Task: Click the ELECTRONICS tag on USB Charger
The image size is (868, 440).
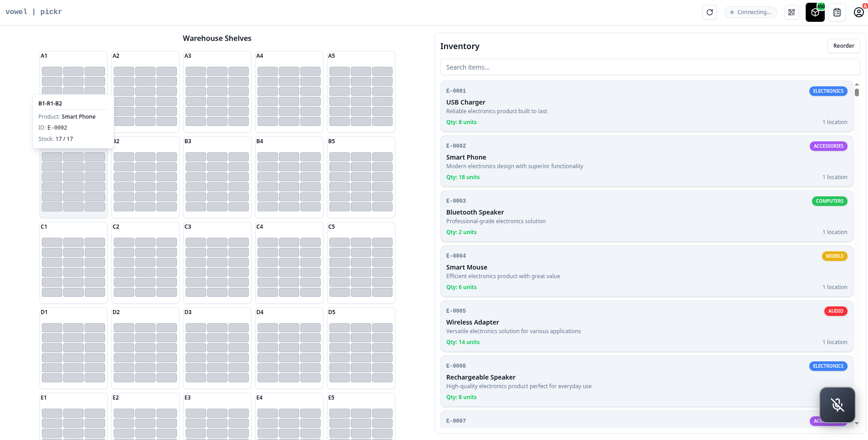Action: click(x=828, y=91)
